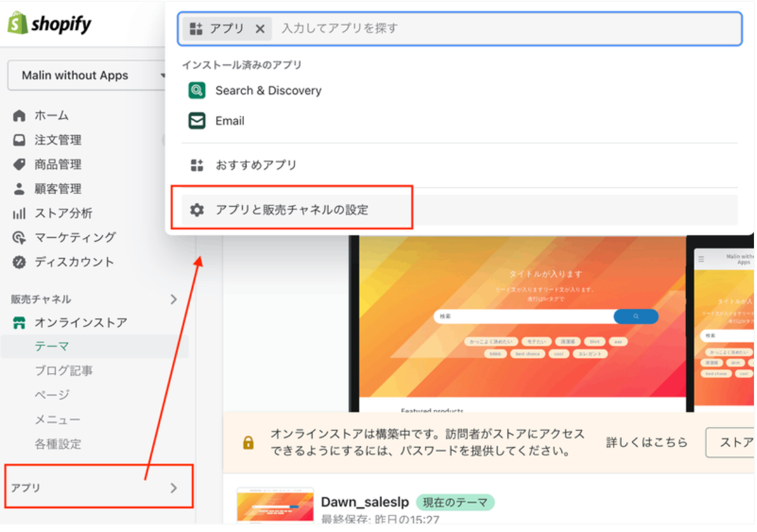This screenshot has height=532, width=757.
Task: Open マーケティング in the sidebar
Action: point(75,237)
